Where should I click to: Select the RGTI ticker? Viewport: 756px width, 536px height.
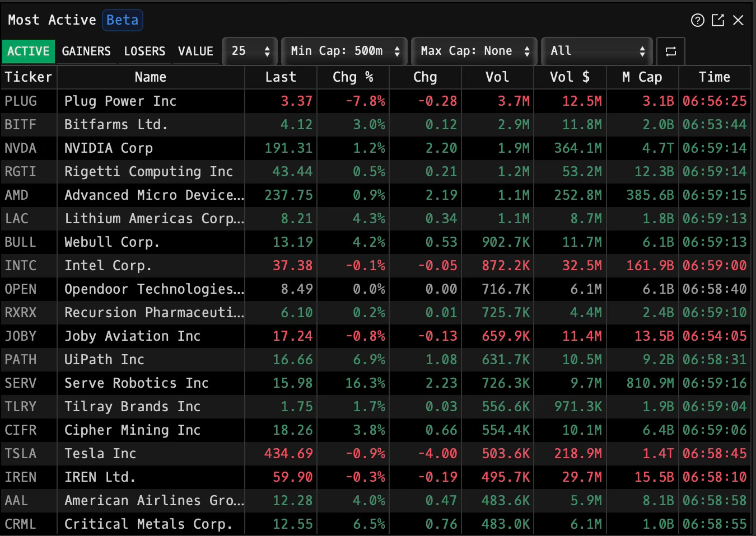coord(21,172)
